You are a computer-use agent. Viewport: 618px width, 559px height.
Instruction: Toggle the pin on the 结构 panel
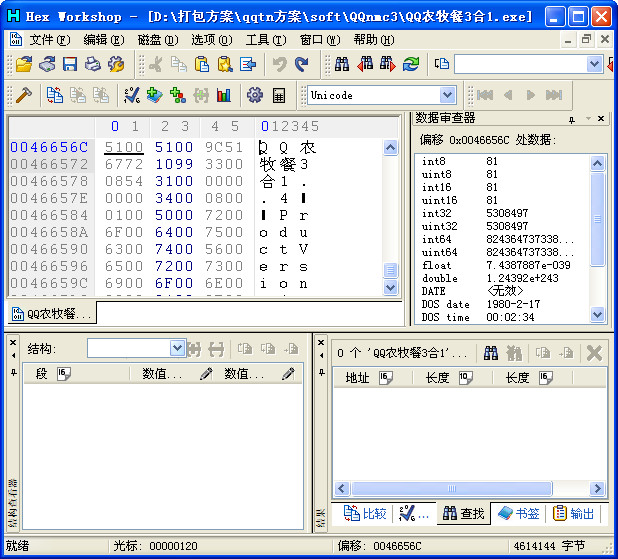pyautogui.click(x=13, y=374)
